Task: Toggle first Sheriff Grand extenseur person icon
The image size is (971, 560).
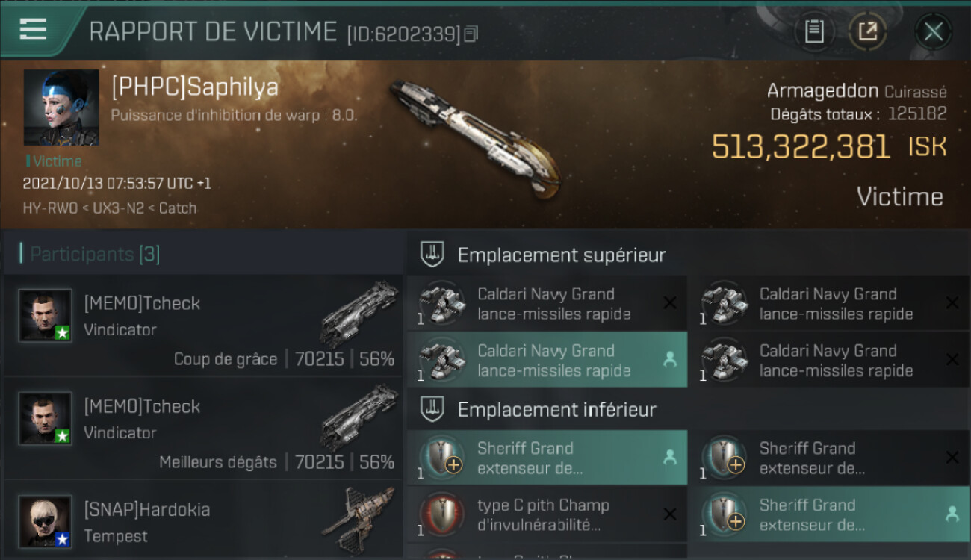Action: pyautogui.click(x=670, y=458)
